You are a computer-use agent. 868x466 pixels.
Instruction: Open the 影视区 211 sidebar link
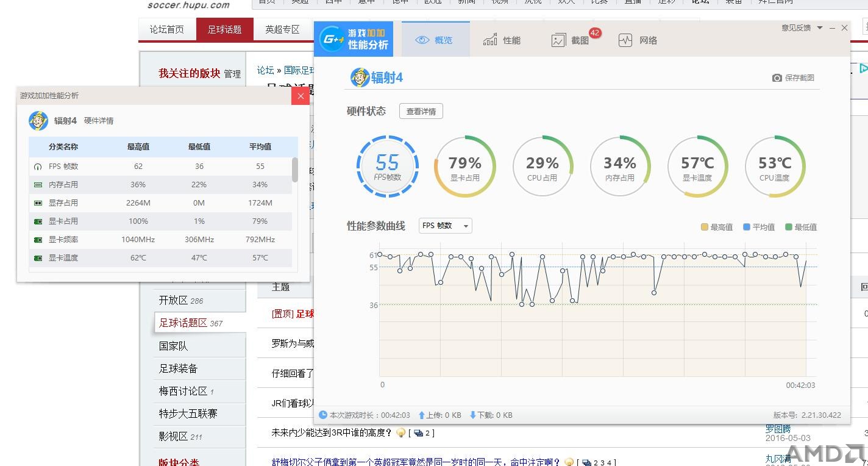click(180, 436)
